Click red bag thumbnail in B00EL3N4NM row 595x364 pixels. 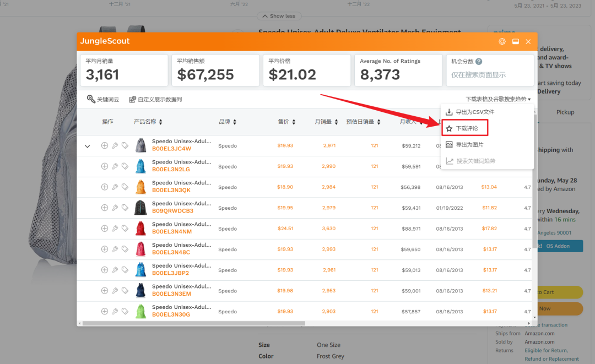(x=141, y=229)
